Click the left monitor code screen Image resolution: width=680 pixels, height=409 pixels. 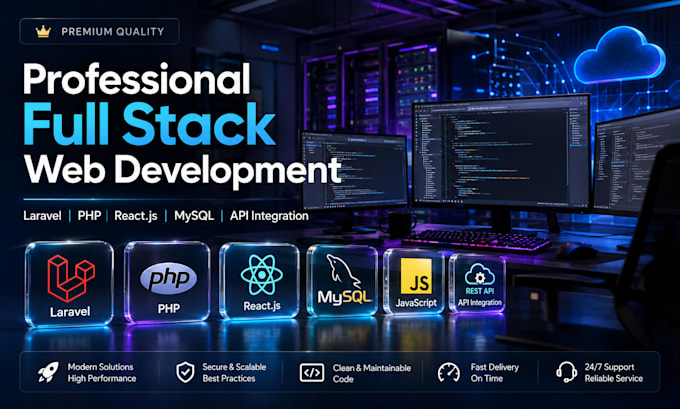click(x=354, y=170)
